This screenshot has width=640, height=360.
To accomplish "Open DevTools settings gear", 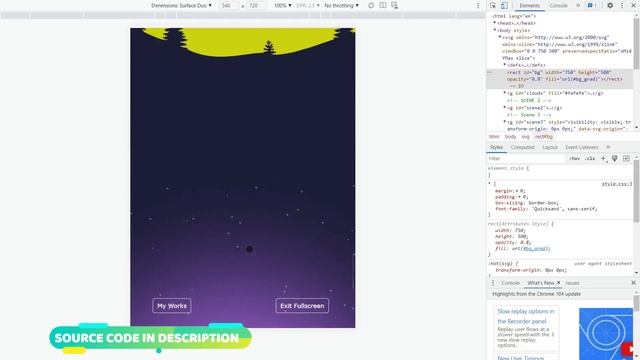I will coord(610,6).
